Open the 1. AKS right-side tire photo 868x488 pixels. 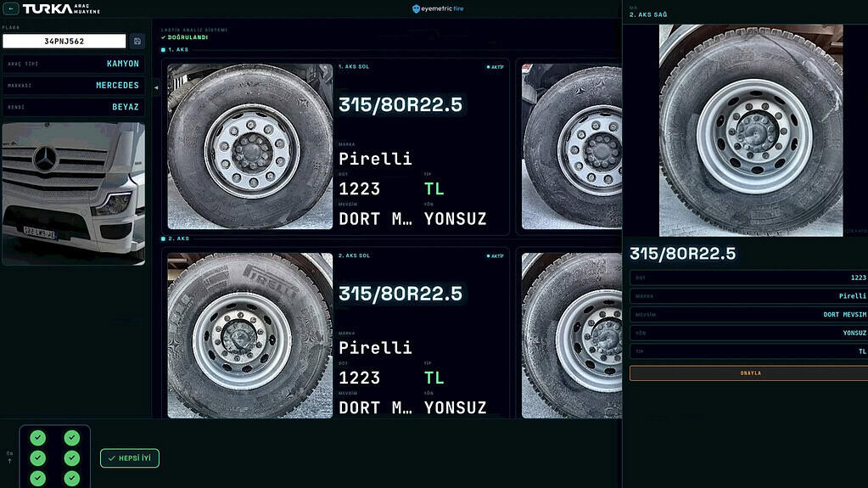pyautogui.click(x=572, y=146)
